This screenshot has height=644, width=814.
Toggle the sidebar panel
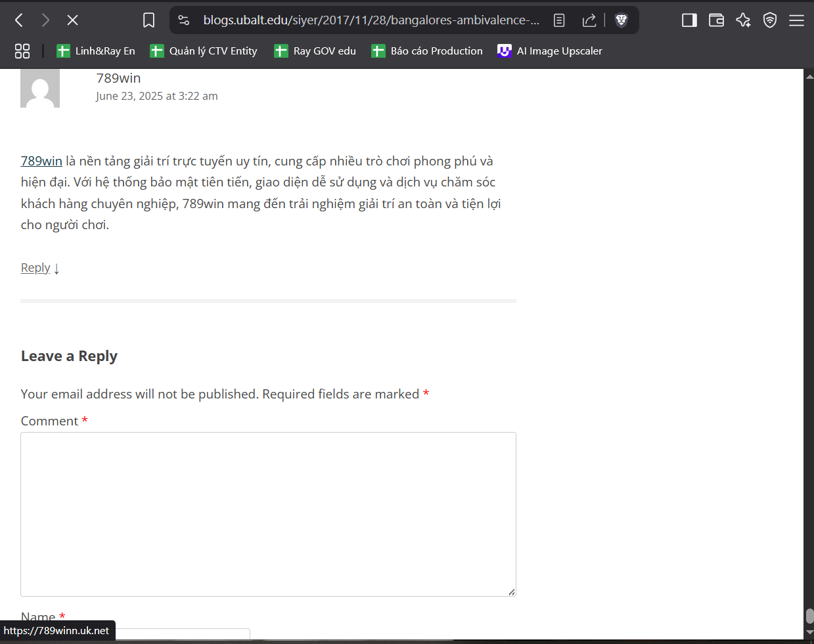(689, 20)
